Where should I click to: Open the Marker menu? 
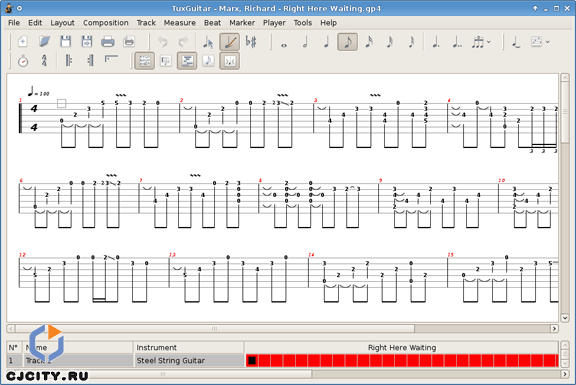coord(242,23)
